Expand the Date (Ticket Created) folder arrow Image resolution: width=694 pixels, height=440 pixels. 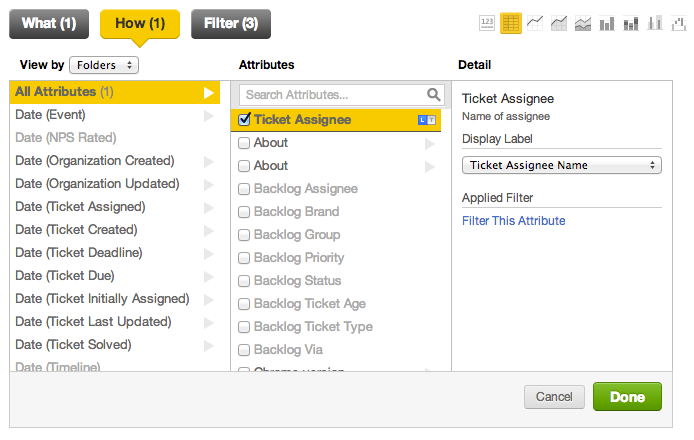[x=208, y=230]
